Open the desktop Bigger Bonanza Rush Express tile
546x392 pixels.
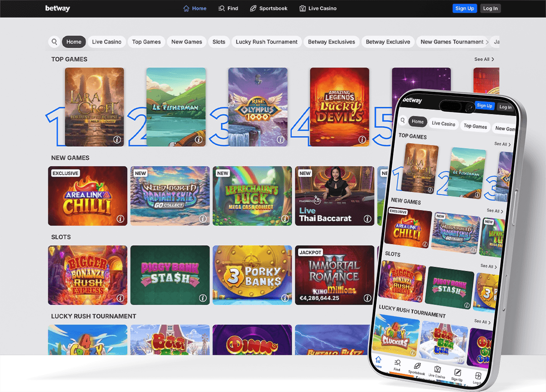click(88, 275)
